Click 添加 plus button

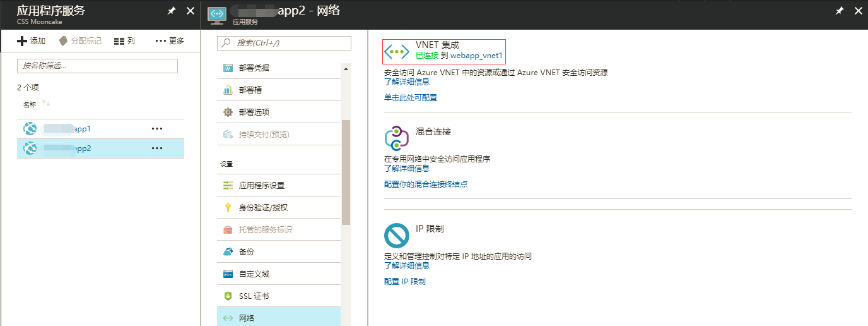[x=31, y=41]
